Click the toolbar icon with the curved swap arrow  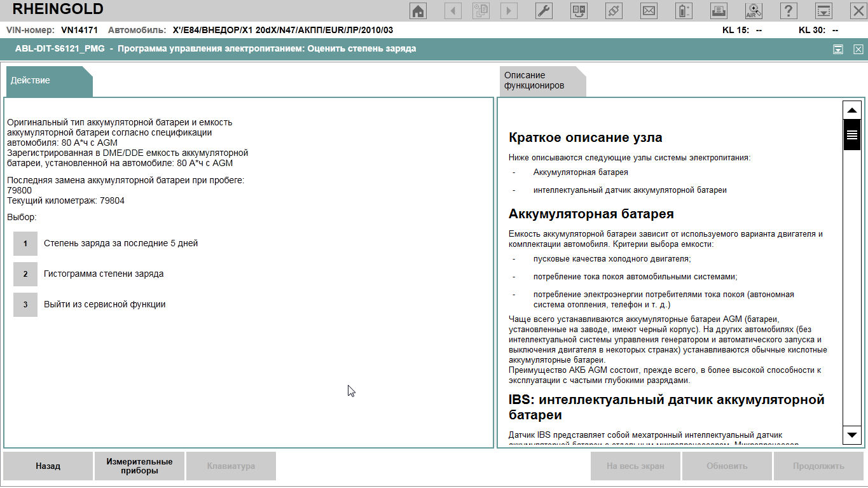[x=579, y=11]
